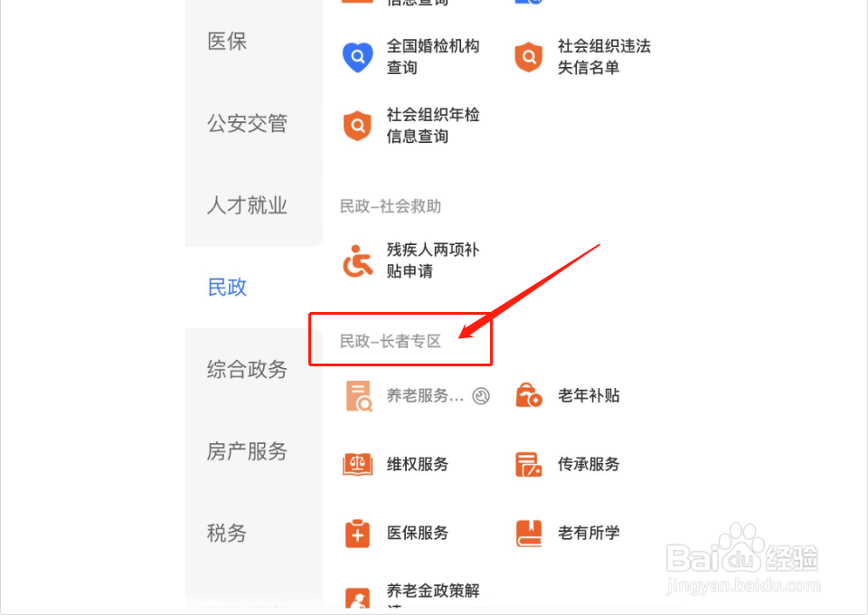Switch to 综合政务 in sidebar

[x=247, y=369]
